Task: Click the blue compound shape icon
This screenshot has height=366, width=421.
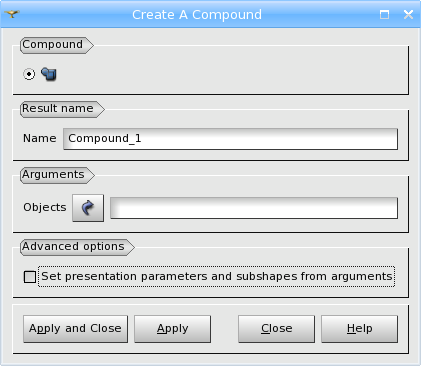Action: 49,74
